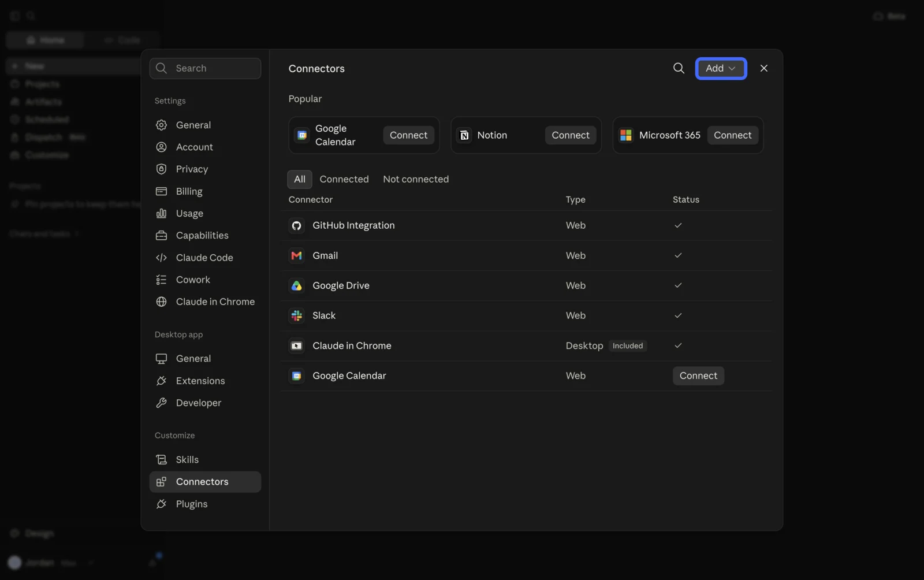Switch to the Not connected tab

pyautogui.click(x=416, y=179)
